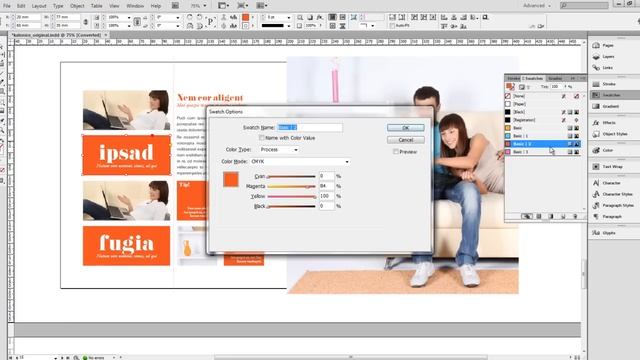Select the [Paper] swatch
Screen dimensions: 640x360
click(x=542, y=104)
